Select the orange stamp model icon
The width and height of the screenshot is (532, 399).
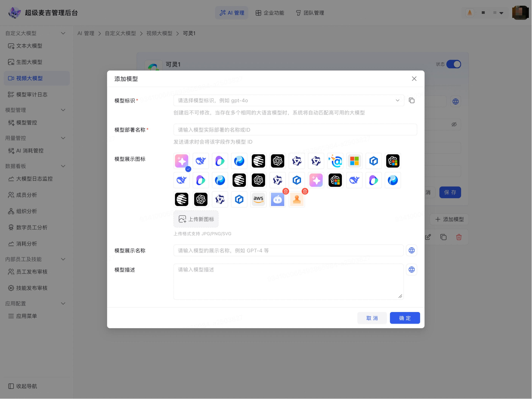pyautogui.click(x=297, y=200)
